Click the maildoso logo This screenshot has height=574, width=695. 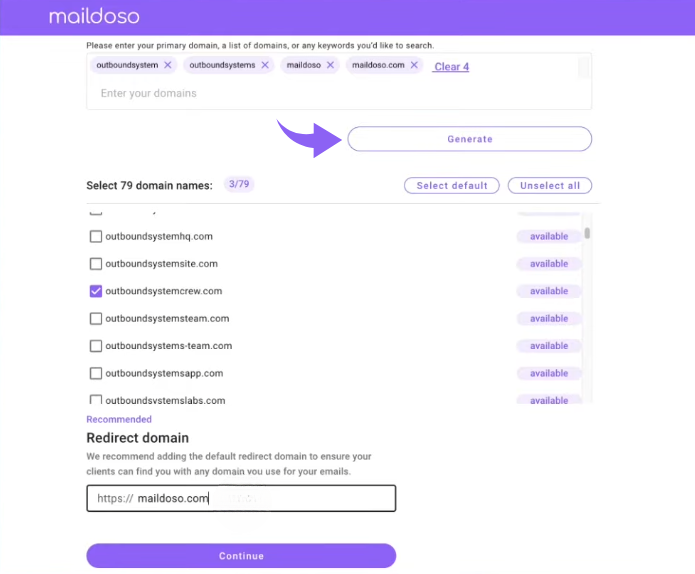(94, 17)
